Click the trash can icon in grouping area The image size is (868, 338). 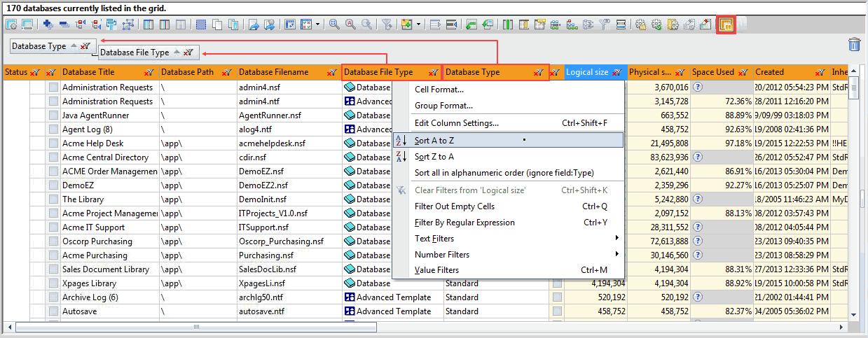pos(854,45)
